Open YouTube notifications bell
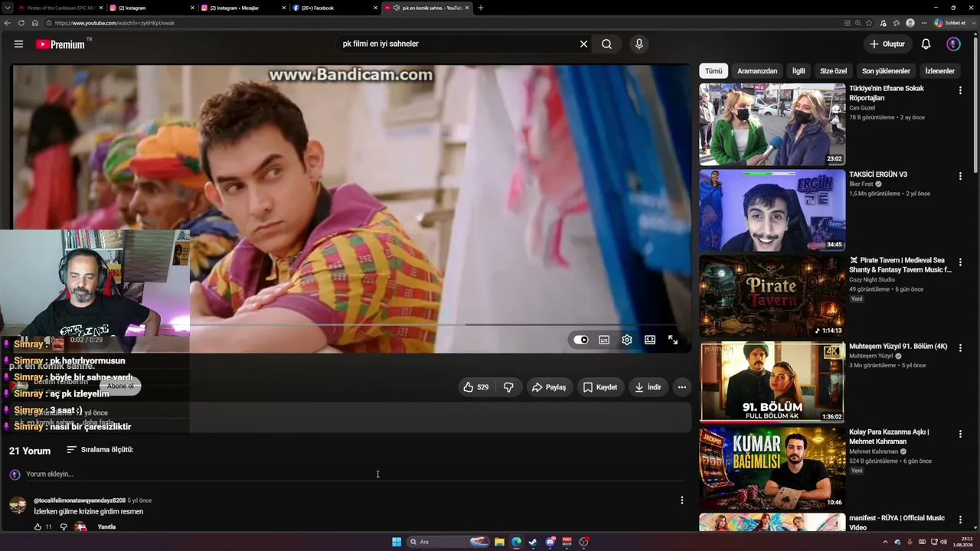Image resolution: width=980 pixels, height=551 pixels. coord(926,44)
